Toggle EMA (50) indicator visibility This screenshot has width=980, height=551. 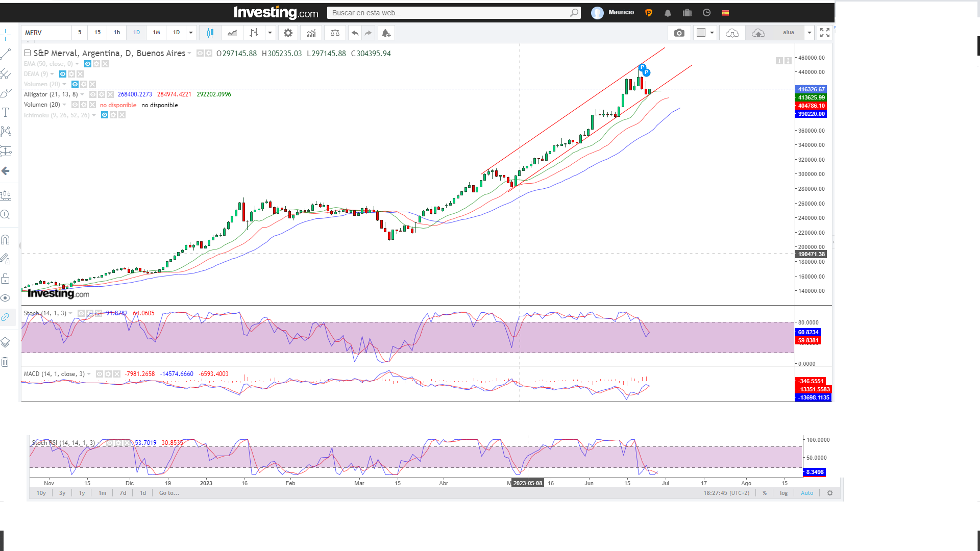tap(88, 64)
